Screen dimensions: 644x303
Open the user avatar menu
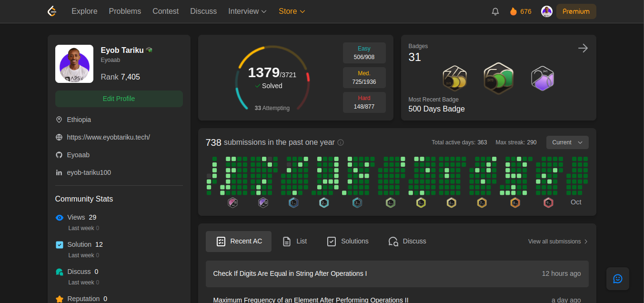(547, 11)
